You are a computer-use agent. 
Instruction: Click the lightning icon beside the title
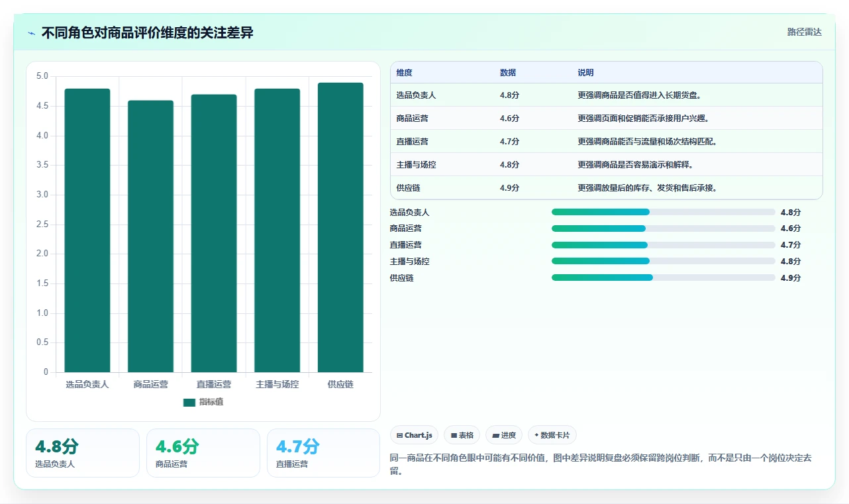pos(31,33)
